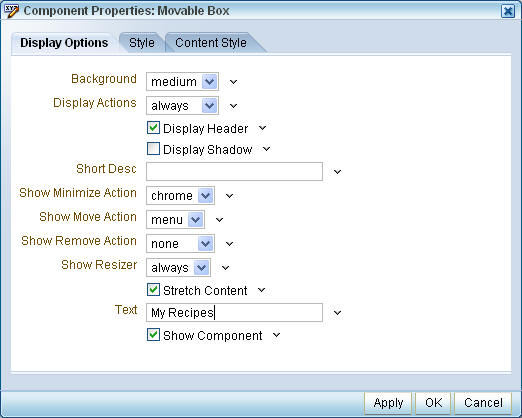Click the chevron next to Stretch Content
The width and height of the screenshot is (522, 418).
click(x=261, y=290)
